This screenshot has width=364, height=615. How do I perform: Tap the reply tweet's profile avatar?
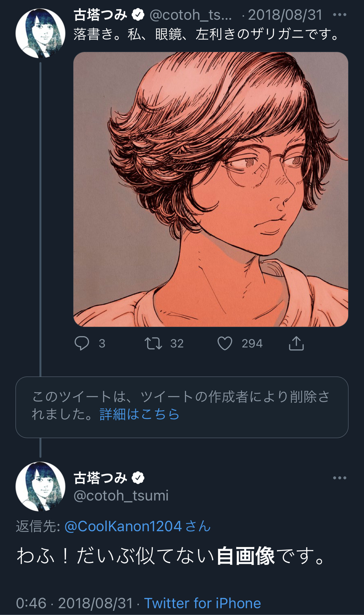click(40, 486)
